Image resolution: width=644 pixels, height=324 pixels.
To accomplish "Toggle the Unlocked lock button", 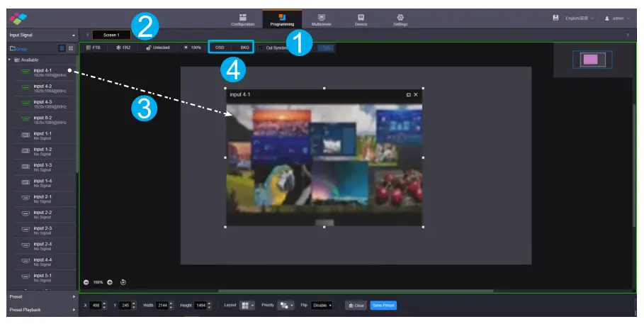I will [158, 48].
